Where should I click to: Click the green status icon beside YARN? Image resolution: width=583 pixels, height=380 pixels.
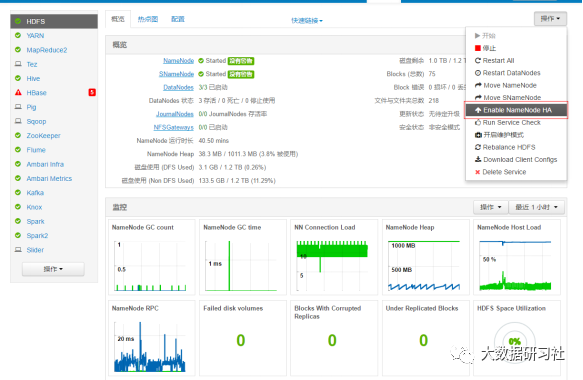[x=18, y=35]
